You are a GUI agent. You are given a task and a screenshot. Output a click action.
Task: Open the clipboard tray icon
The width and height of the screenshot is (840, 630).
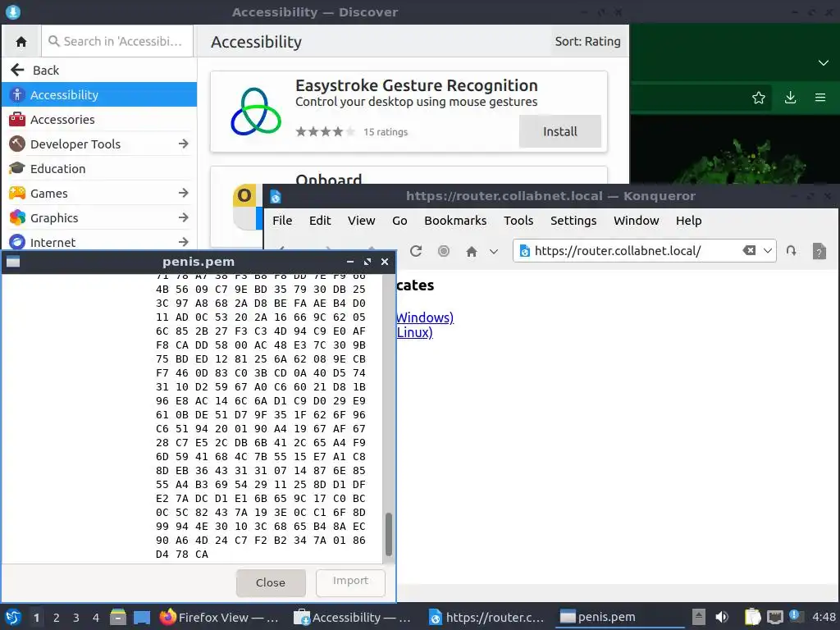(752, 617)
